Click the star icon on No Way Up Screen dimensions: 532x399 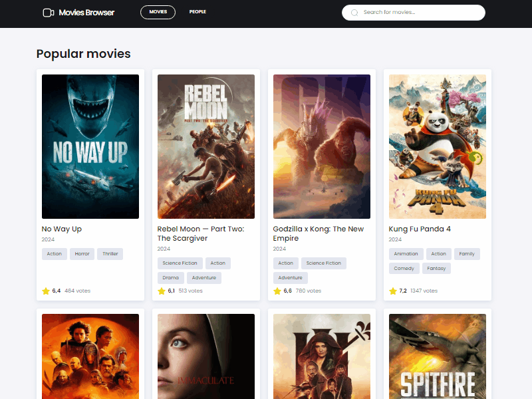click(x=46, y=291)
